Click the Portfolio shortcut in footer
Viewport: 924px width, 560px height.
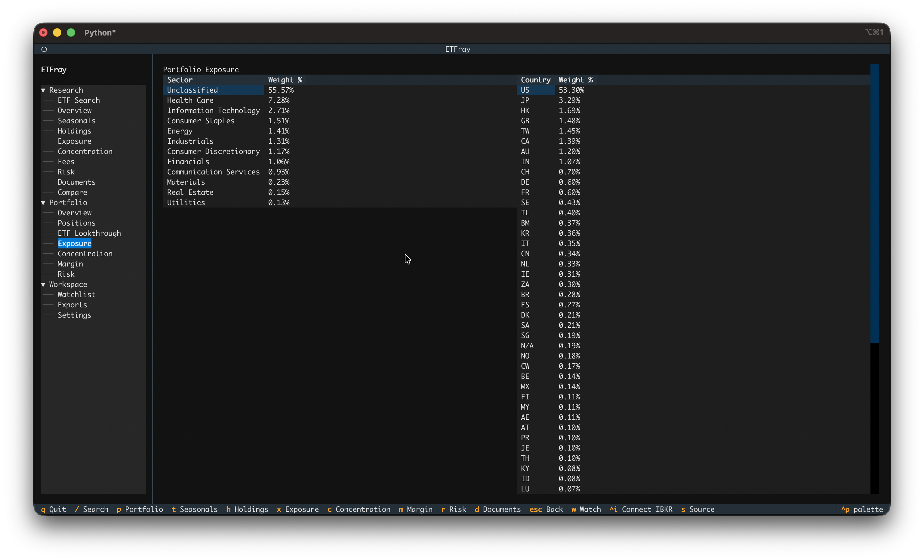pos(140,509)
